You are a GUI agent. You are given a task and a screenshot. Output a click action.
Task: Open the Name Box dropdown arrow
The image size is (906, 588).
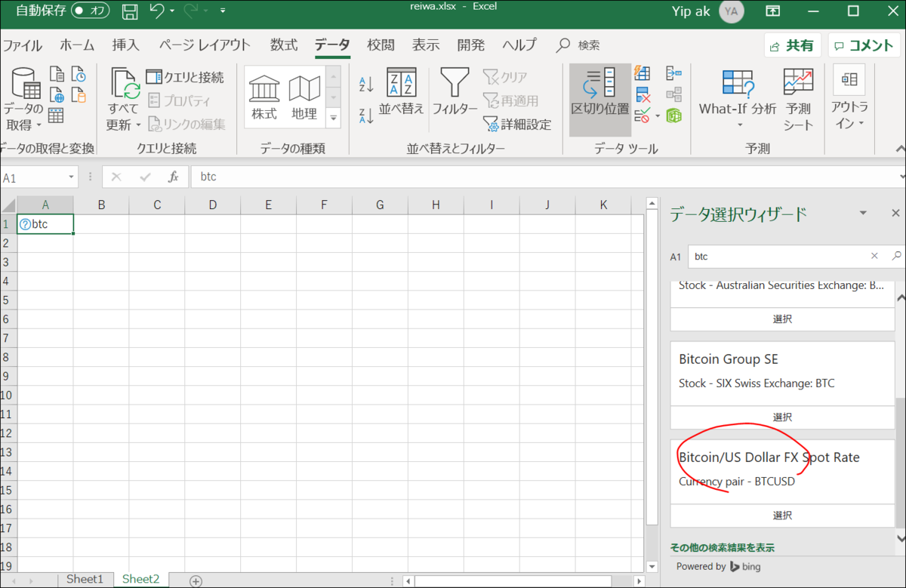click(72, 177)
